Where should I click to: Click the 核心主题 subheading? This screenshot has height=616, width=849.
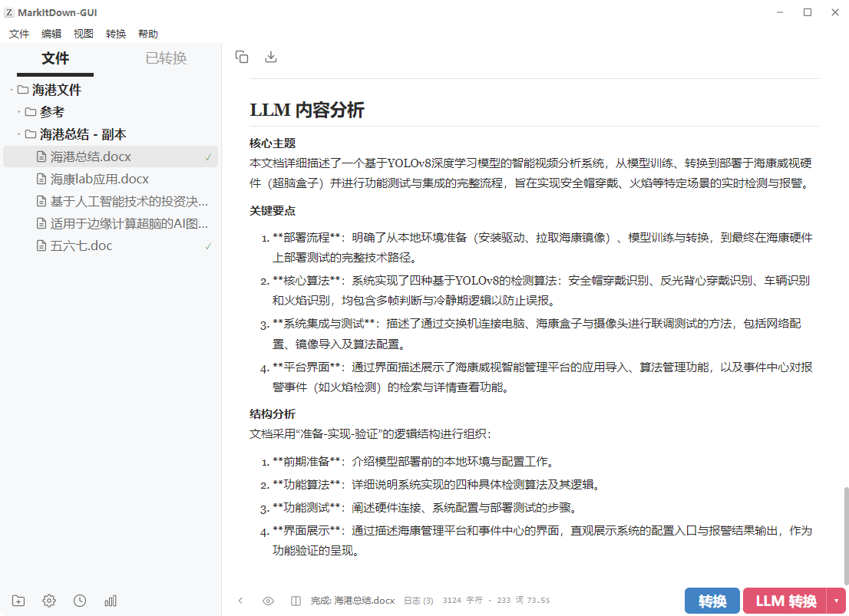tap(273, 143)
